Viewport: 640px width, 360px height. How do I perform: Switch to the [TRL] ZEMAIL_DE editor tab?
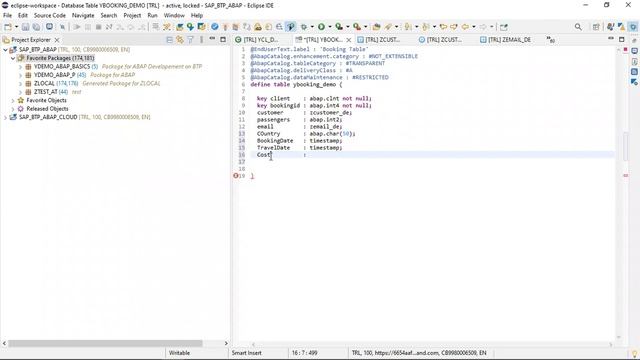click(x=505, y=40)
